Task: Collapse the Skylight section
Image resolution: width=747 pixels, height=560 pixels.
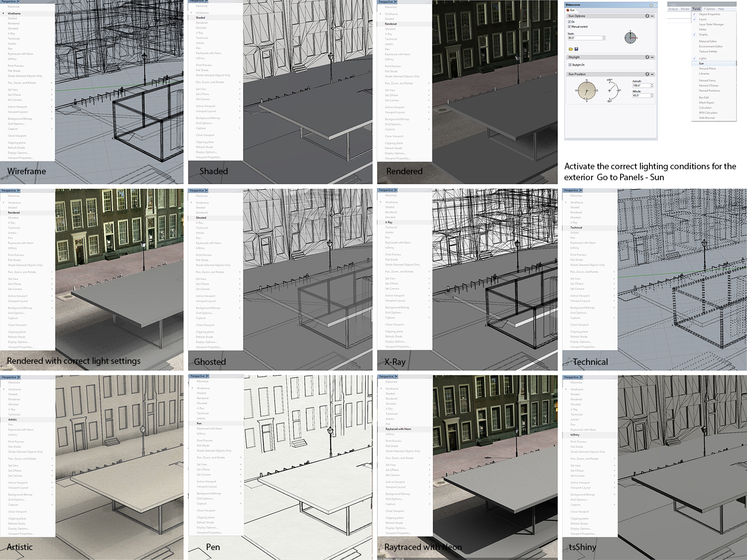Action: pos(652,57)
